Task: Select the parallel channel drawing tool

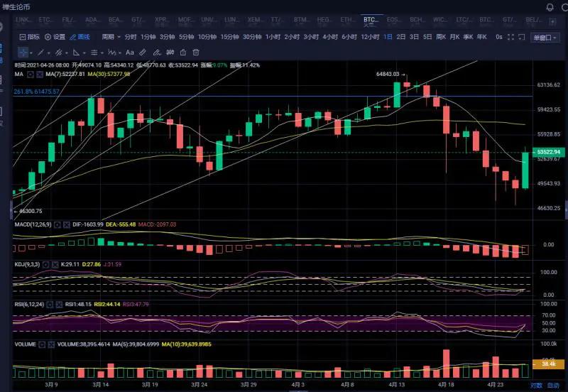Action: tap(58, 53)
